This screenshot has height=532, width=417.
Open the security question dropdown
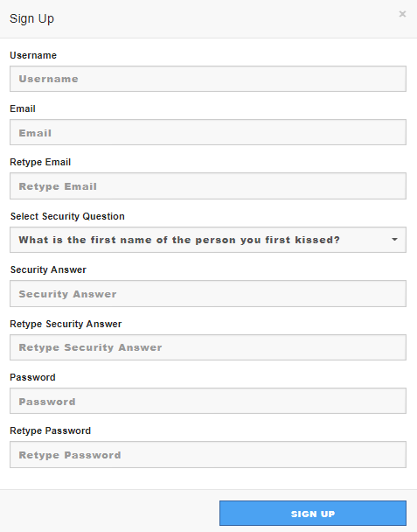(208, 240)
